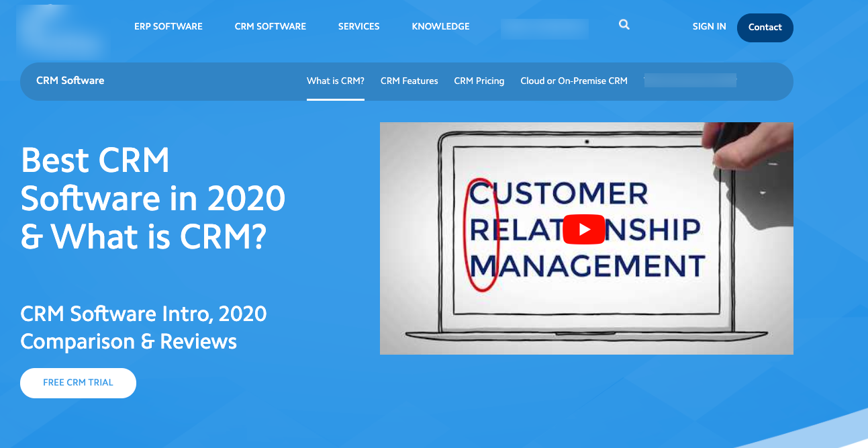Open Cloud or On-Premise CRM tab
Viewport: 868px width, 448px height.
point(574,81)
